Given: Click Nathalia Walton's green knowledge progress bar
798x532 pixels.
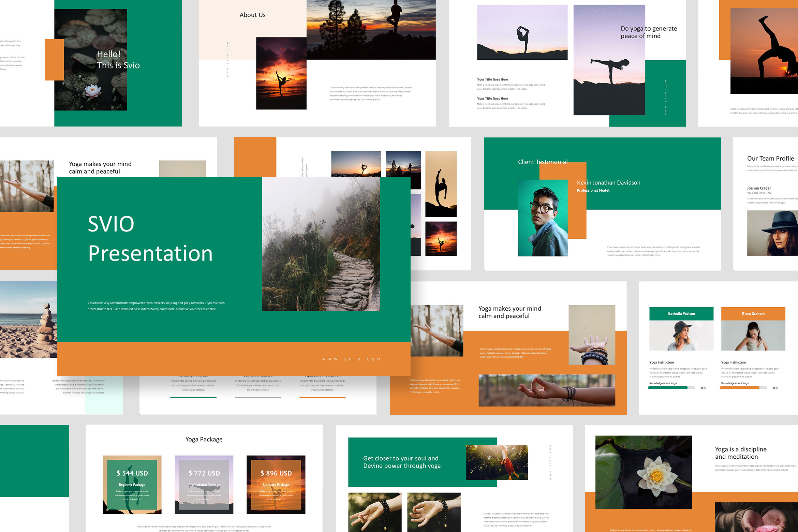Looking at the screenshot, I should (668, 388).
